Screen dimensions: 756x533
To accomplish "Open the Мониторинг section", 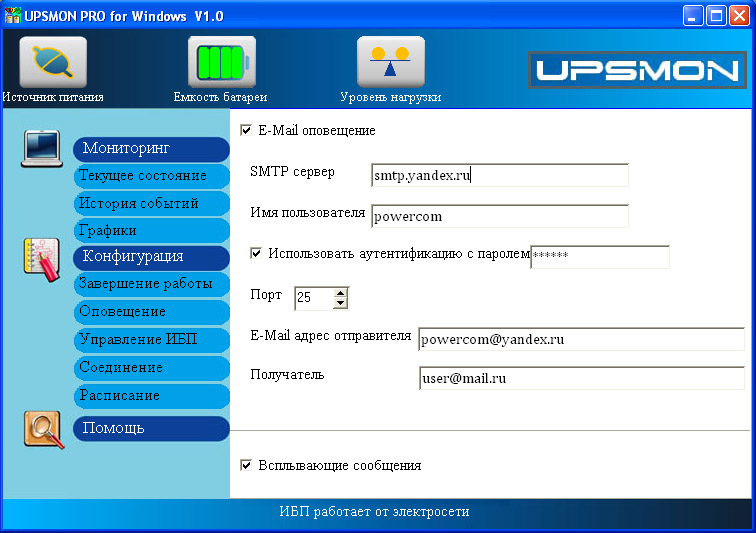I will click(x=151, y=149).
